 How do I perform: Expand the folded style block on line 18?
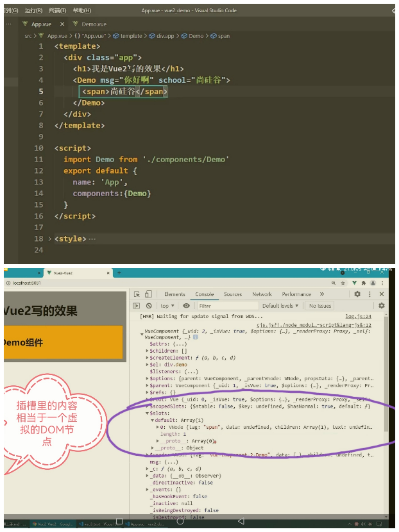click(x=50, y=239)
